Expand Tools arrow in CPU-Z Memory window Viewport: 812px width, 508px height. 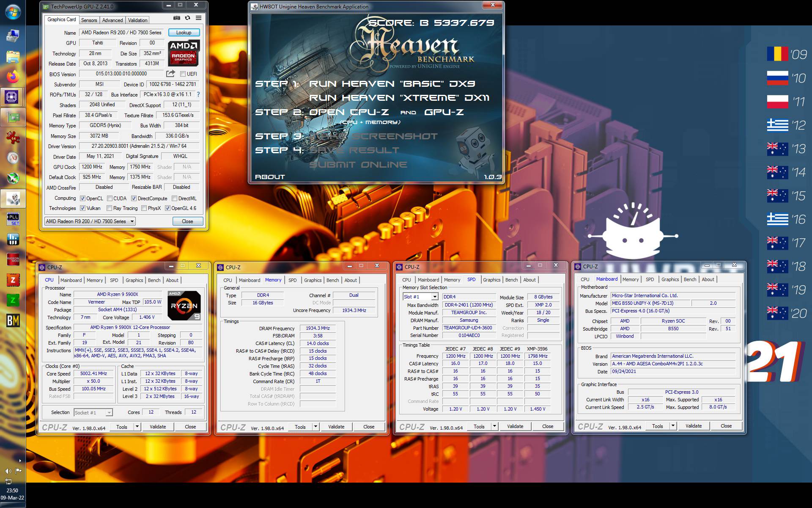point(315,427)
